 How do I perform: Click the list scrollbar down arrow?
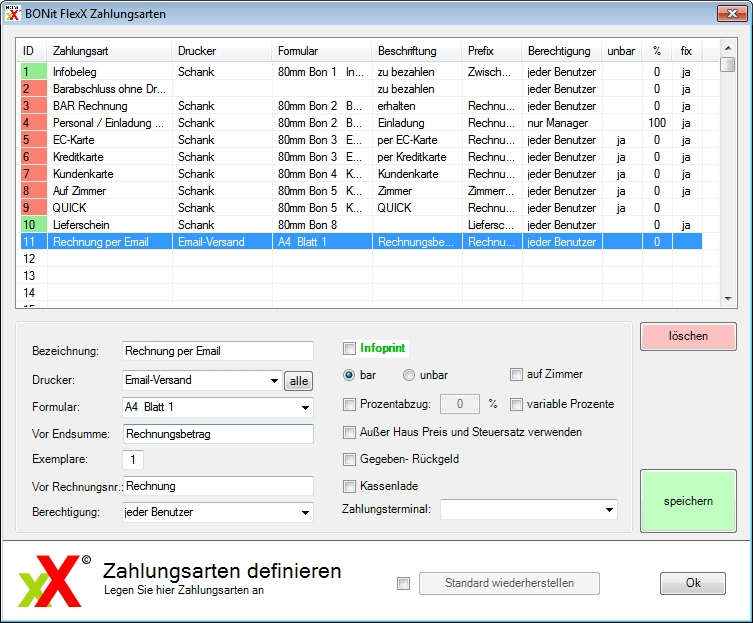point(728,299)
